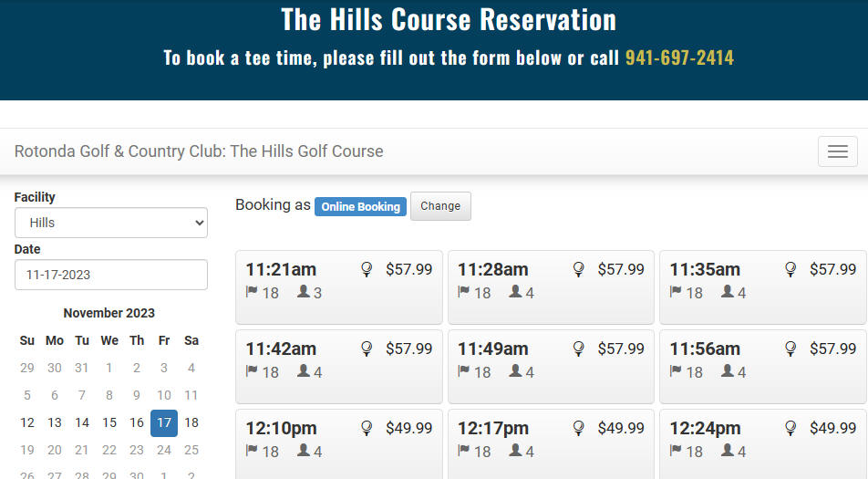Viewport: 868px width, 479px height.
Task: Click holes flag icon on 11:35am slot
Action: pos(676,291)
